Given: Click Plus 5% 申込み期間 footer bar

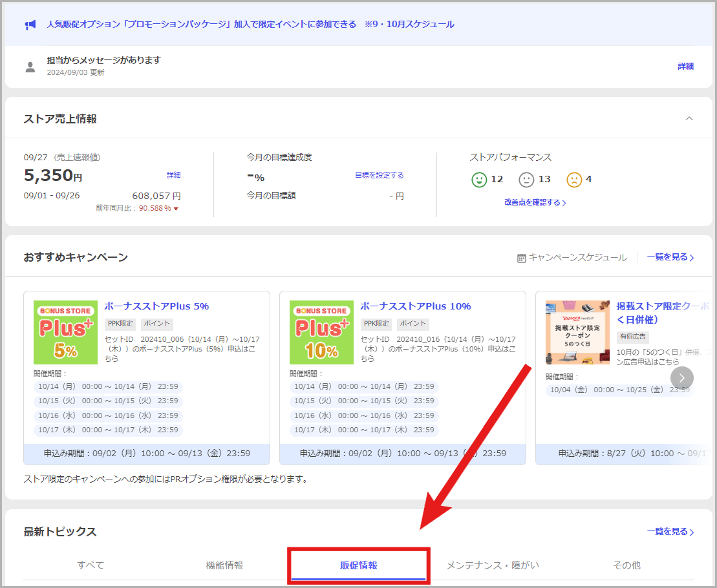Looking at the screenshot, I should 147,454.
